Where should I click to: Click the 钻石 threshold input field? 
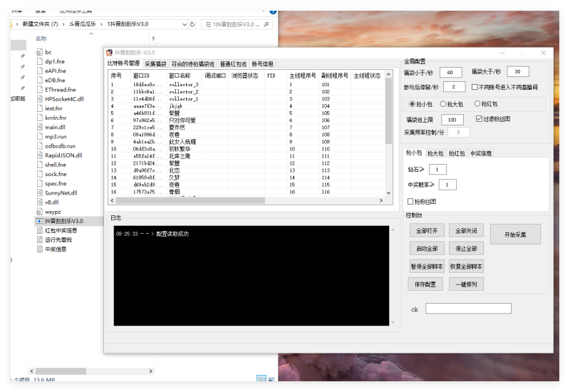[x=437, y=170]
